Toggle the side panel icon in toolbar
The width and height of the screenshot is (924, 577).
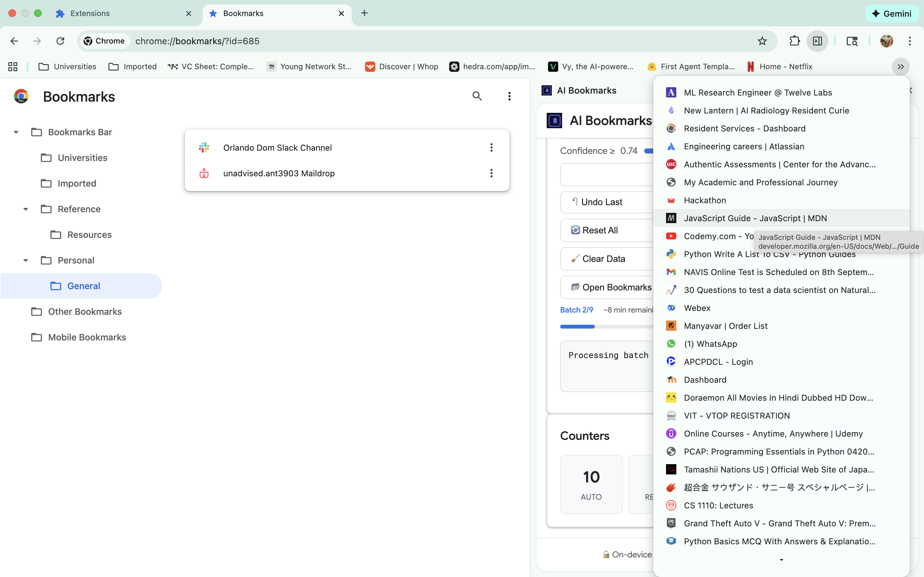(x=817, y=41)
